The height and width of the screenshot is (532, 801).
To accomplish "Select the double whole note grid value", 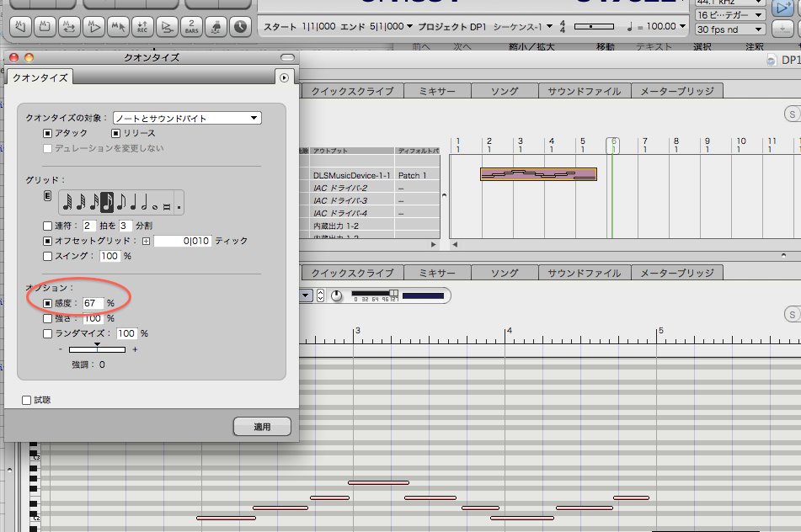I will point(167,207).
